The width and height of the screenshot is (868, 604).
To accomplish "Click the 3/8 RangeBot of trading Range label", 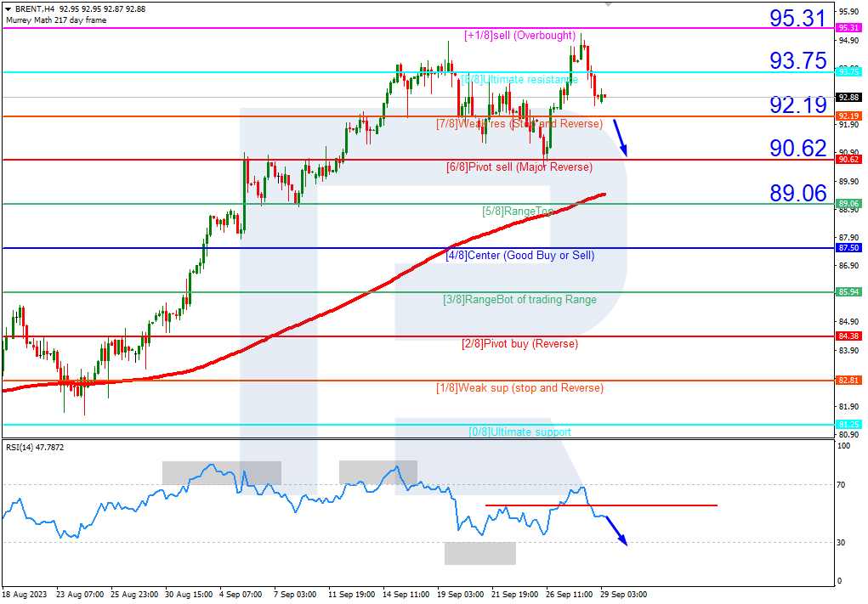I will (x=519, y=300).
